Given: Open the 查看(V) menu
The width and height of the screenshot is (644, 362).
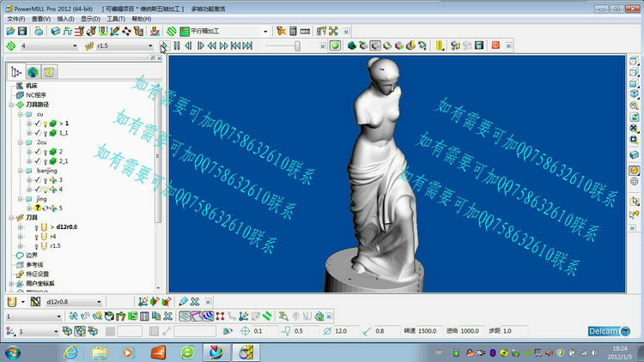Looking at the screenshot, I should 41,19.
